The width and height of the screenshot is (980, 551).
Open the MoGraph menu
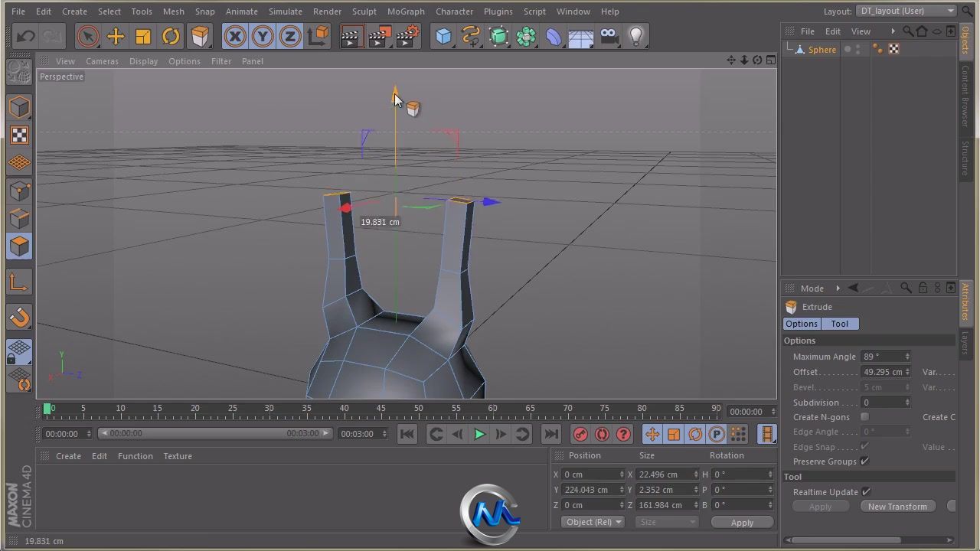[406, 11]
